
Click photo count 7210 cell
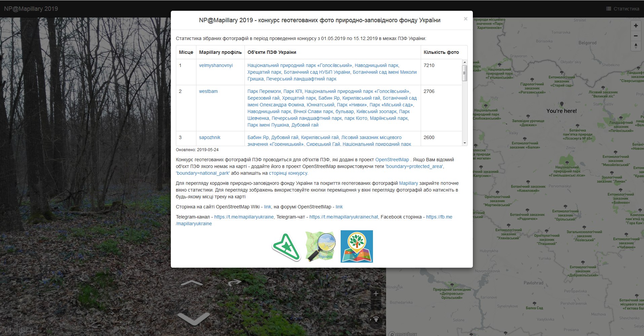tap(429, 65)
